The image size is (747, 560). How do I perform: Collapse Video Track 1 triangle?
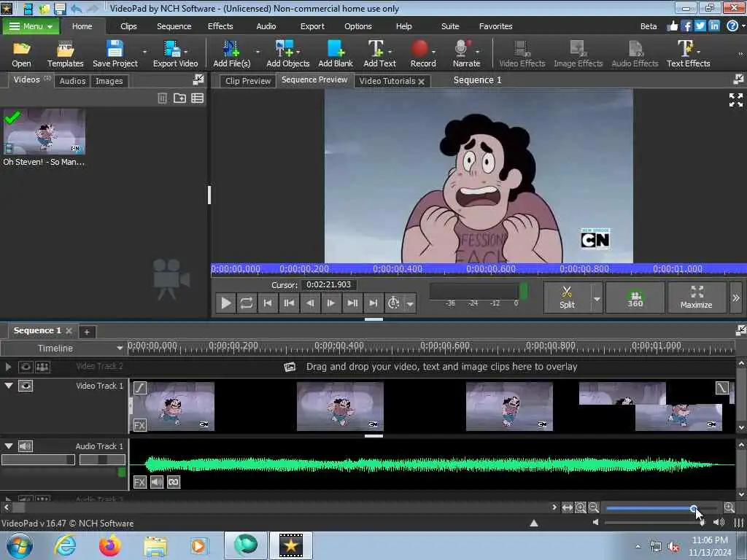coord(9,385)
